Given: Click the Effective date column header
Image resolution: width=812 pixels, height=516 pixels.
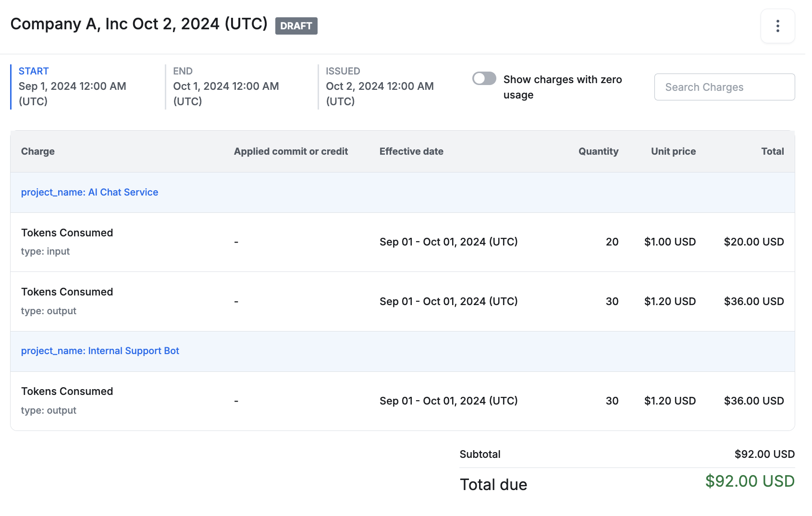Looking at the screenshot, I should point(411,151).
